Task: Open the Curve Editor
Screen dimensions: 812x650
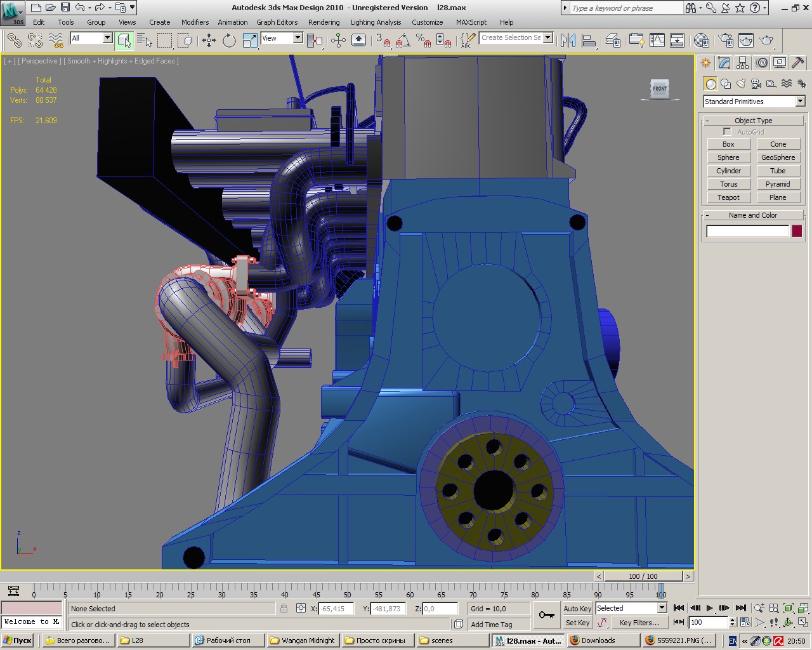Action: tap(657, 41)
